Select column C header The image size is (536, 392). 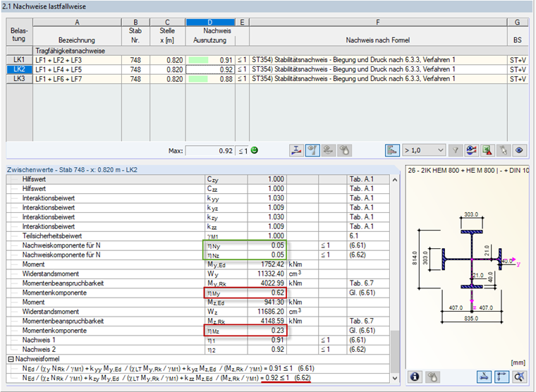(x=168, y=23)
